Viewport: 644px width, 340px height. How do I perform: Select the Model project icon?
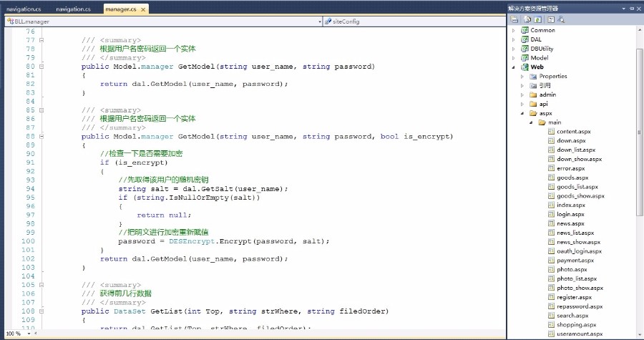(x=525, y=58)
